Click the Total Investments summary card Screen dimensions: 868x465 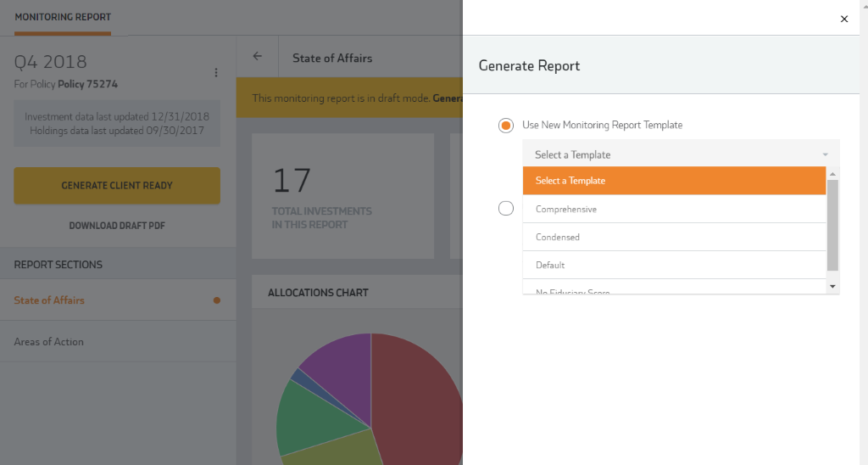[342, 195]
